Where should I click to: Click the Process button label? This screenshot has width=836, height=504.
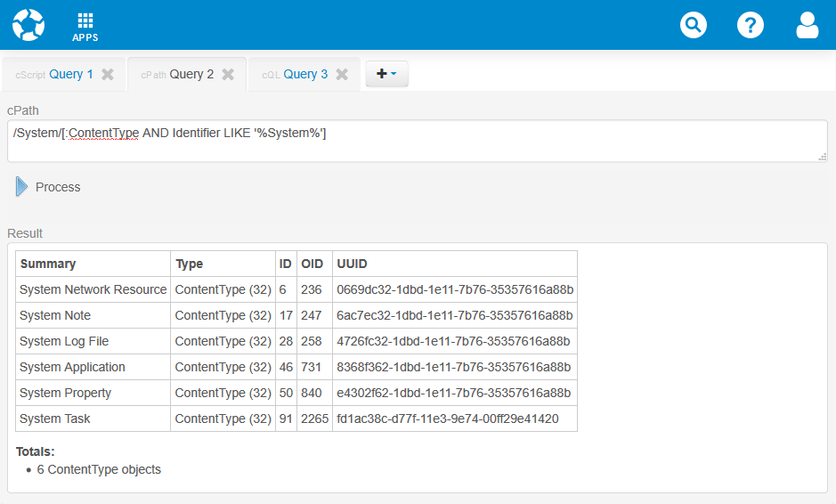click(58, 187)
